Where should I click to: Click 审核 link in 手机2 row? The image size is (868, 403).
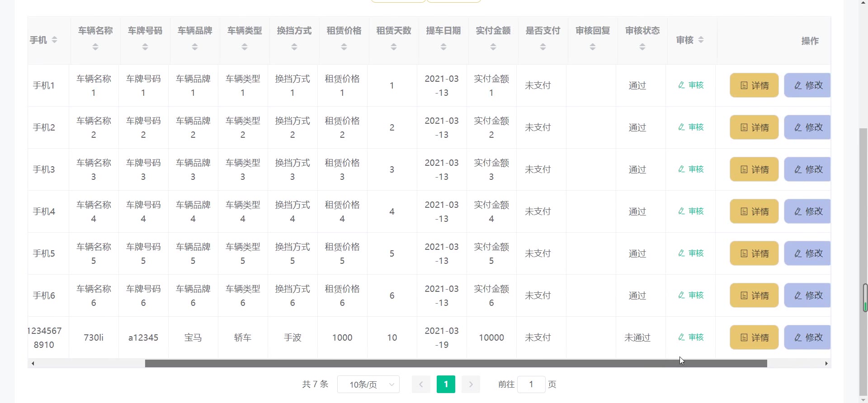click(x=691, y=127)
